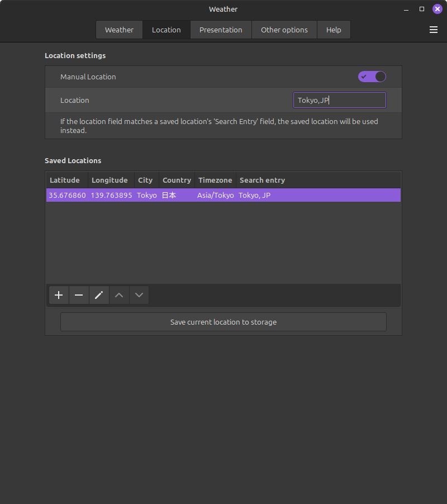Image resolution: width=447 pixels, height=504 pixels.
Task: Move selected location down in list
Action: pyautogui.click(x=139, y=295)
